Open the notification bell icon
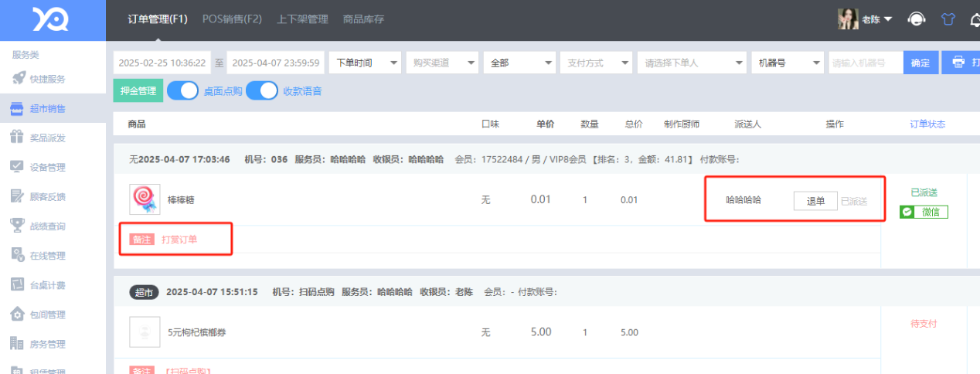Viewport: 980px width, 374px height. [x=975, y=19]
